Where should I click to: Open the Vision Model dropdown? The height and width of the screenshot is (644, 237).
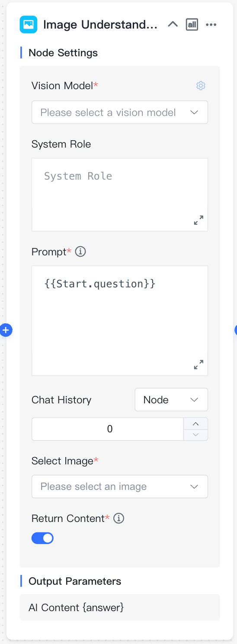[x=120, y=113]
